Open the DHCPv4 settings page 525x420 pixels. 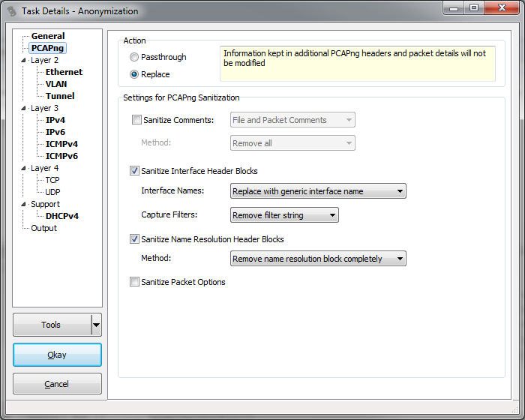pyautogui.click(x=62, y=216)
